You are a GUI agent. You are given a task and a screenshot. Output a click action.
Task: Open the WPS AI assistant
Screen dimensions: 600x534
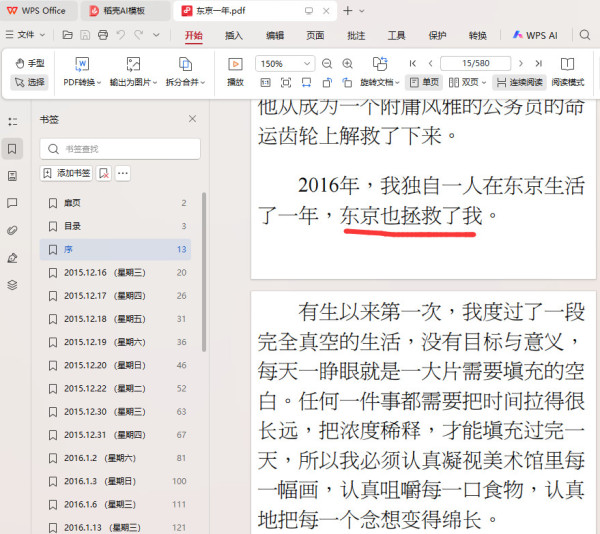tap(535, 35)
